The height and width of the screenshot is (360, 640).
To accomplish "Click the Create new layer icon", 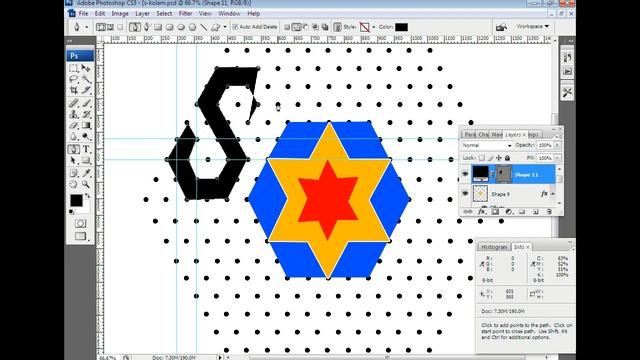I will pos(536,211).
